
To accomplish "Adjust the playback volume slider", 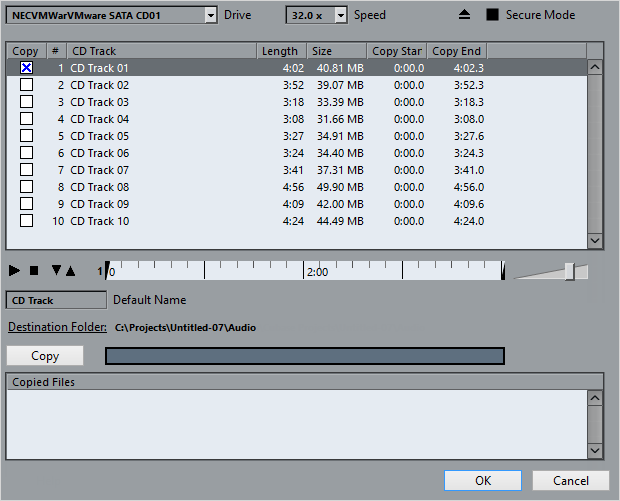I will (569, 272).
